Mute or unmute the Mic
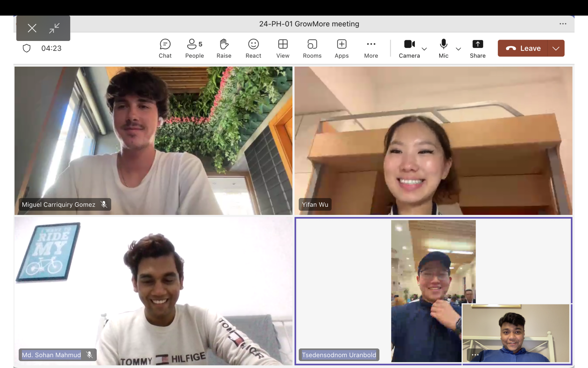Image resolution: width=588 pixels, height=368 pixels. click(443, 49)
